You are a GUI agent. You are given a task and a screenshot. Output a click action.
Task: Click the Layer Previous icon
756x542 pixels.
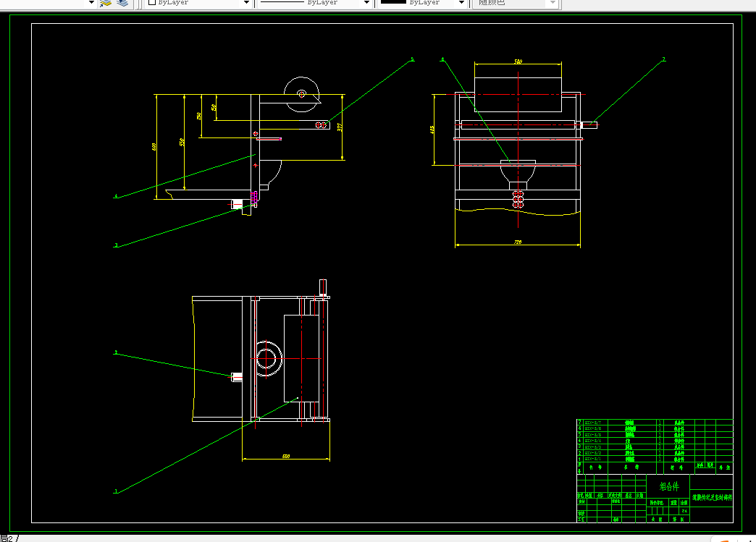(x=122, y=3)
